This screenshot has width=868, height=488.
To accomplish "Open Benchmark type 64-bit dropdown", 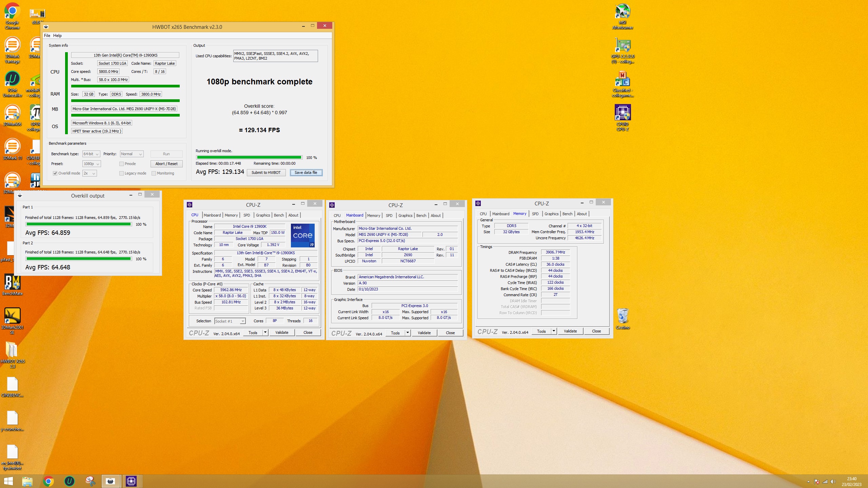I will 91,154.
